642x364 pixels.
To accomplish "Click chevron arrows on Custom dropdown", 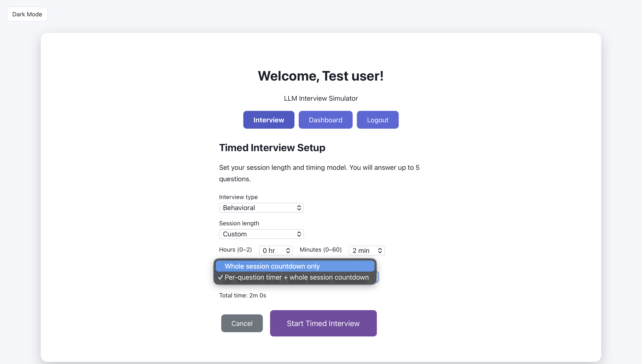I will (299, 234).
